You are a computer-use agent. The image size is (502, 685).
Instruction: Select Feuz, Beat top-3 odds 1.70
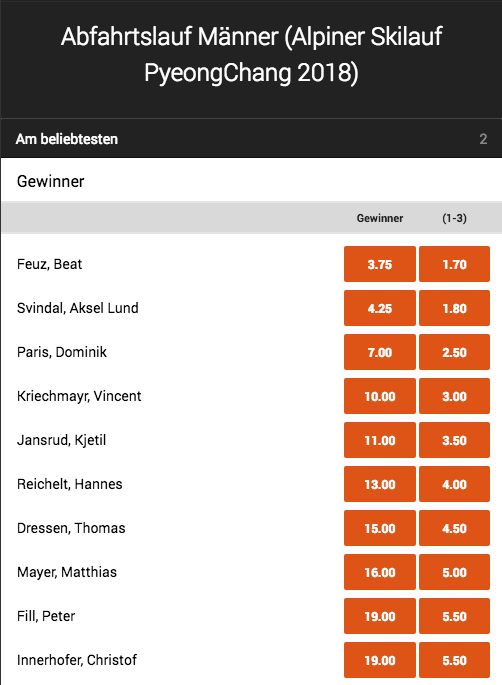454,264
